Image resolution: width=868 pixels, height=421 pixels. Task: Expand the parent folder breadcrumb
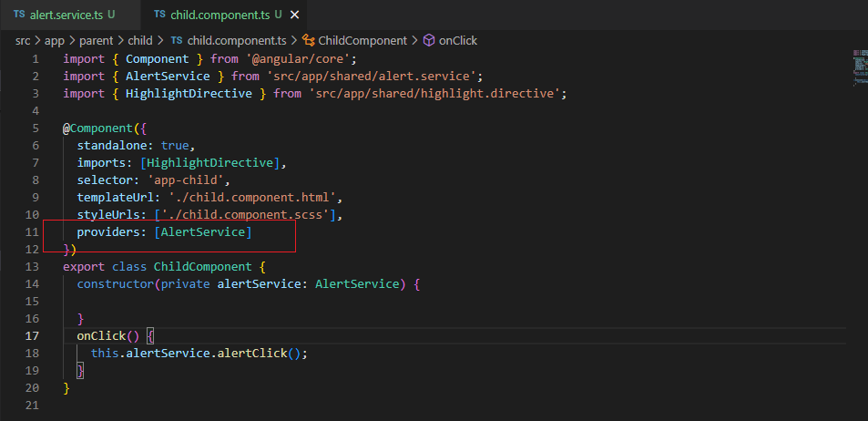tap(97, 40)
